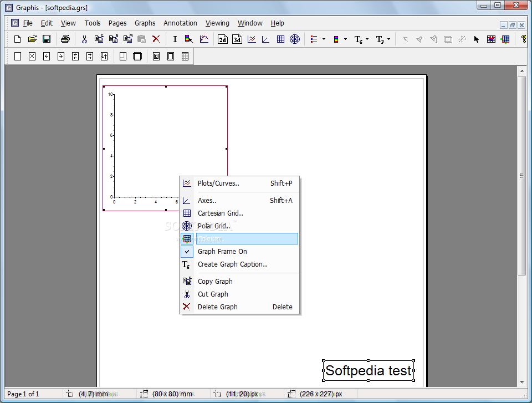The width and height of the screenshot is (532, 403).
Task: Click the blue dotted data grid icon in toolbar
Action: coord(505,39)
